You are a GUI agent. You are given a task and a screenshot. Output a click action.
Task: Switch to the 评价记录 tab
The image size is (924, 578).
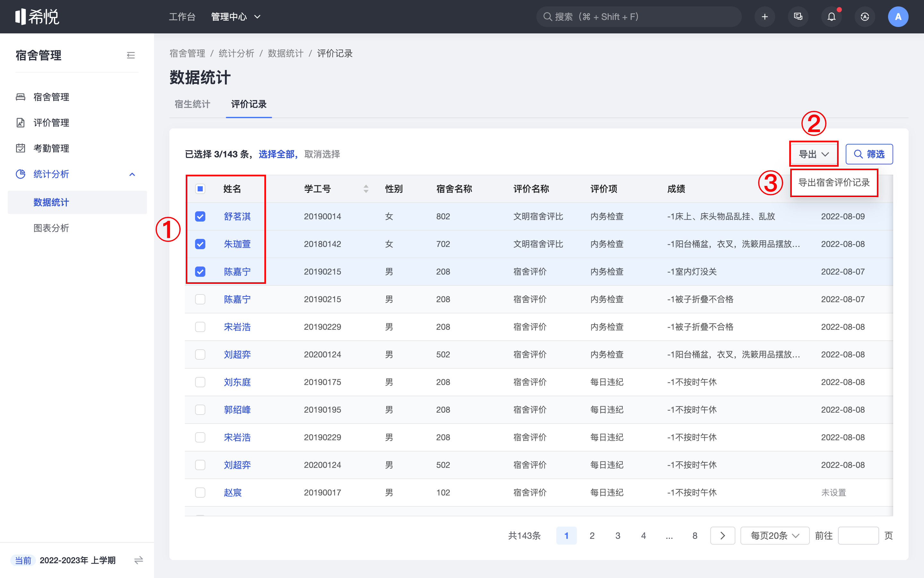[249, 104]
